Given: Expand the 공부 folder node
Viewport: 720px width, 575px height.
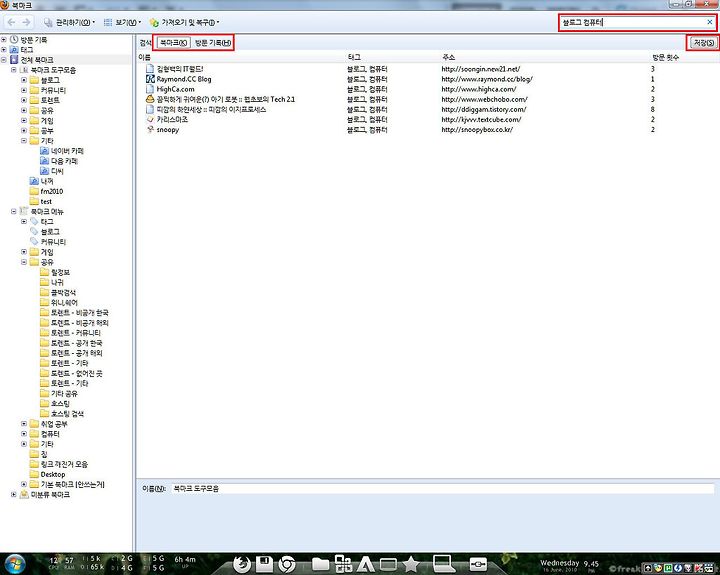Looking at the screenshot, I should pyautogui.click(x=24, y=130).
